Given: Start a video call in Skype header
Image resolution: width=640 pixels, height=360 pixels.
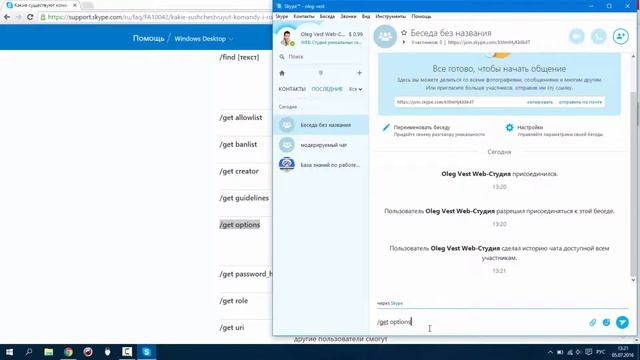Looking at the screenshot, I should pos(577,37).
